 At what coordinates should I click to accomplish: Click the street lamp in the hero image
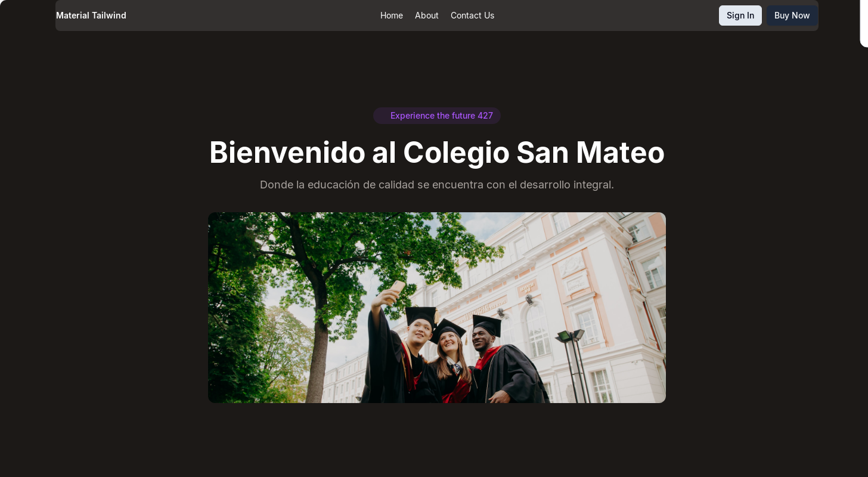coord(573,364)
